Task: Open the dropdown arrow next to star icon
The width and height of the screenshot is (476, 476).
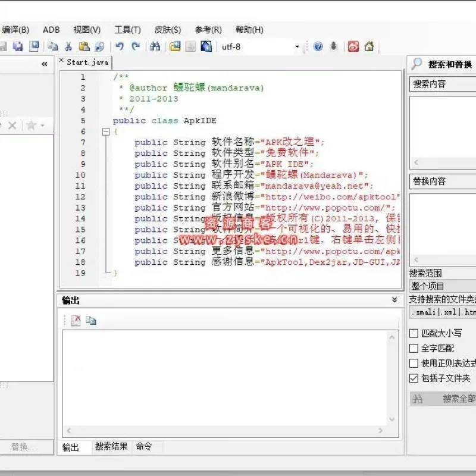Action: (x=43, y=125)
